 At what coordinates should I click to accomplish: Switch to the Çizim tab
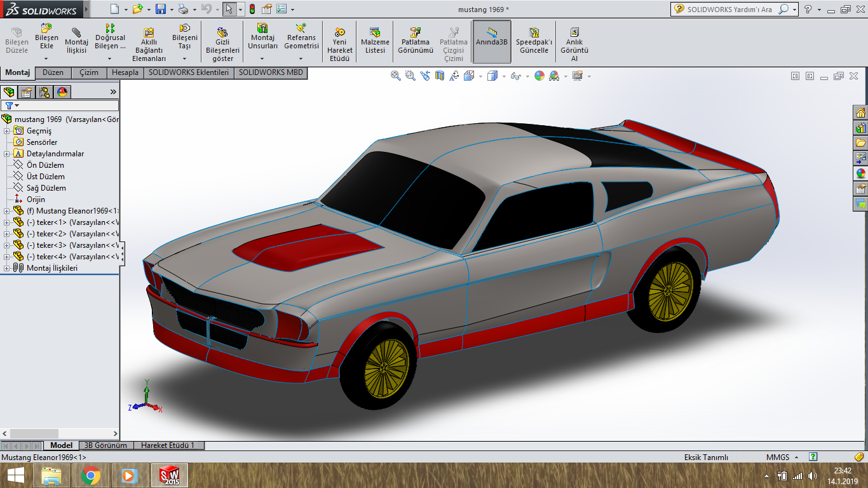pos(89,72)
